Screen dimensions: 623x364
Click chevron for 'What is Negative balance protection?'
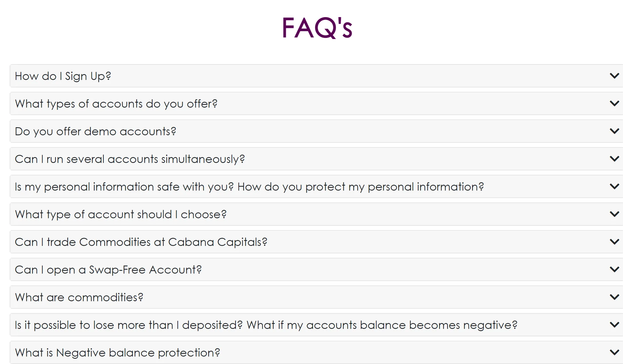614,352
